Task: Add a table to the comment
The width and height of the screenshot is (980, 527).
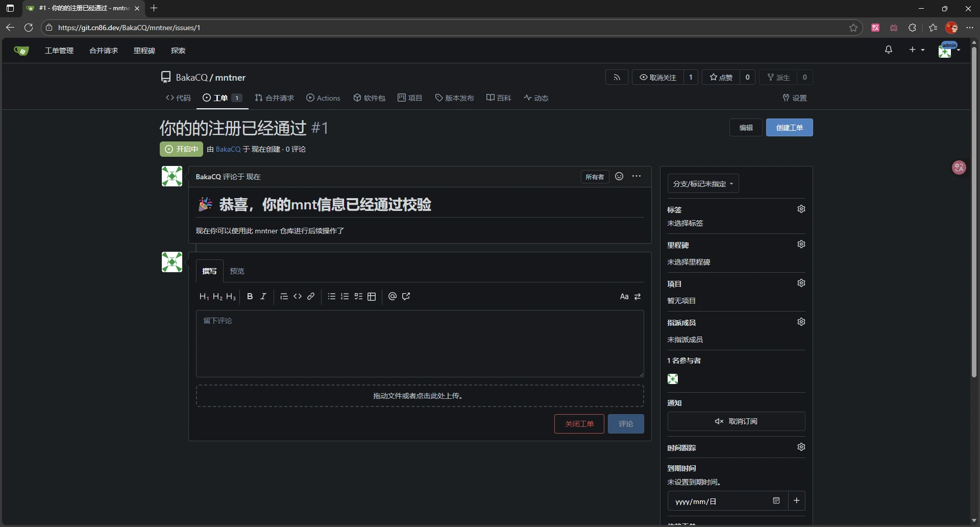Action: [372, 297]
